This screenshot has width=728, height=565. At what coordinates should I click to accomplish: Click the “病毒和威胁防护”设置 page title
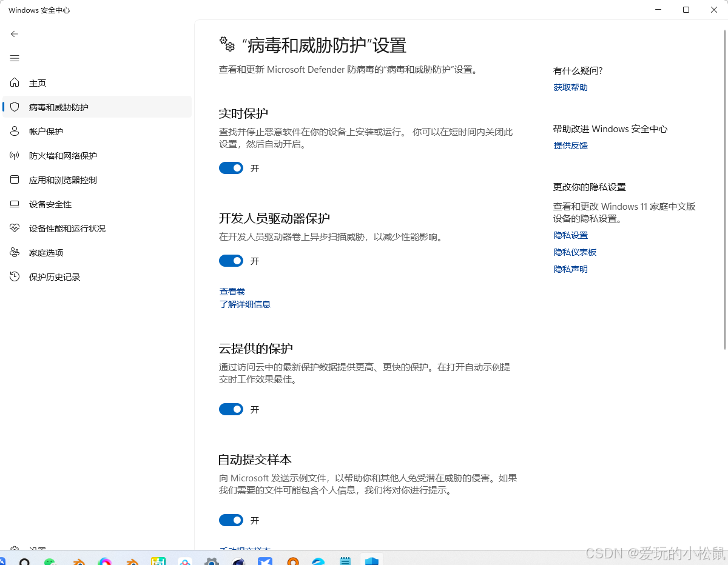point(324,45)
